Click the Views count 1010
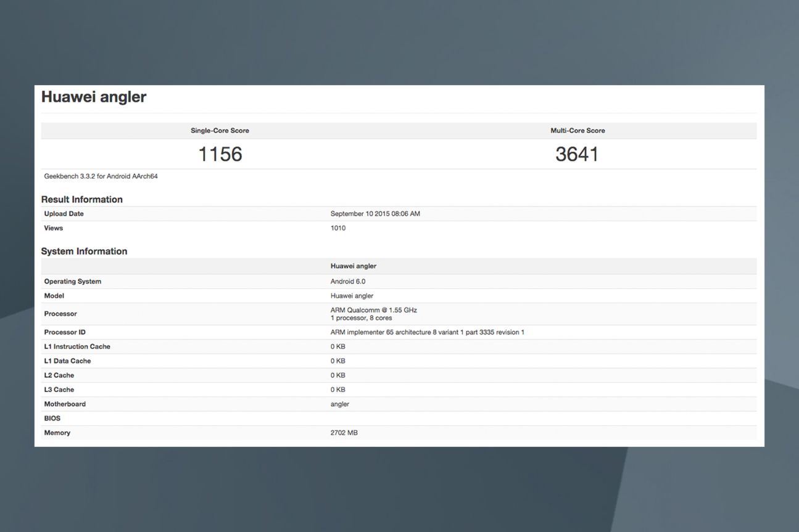The height and width of the screenshot is (532, 799). click(x=338, y=228)
